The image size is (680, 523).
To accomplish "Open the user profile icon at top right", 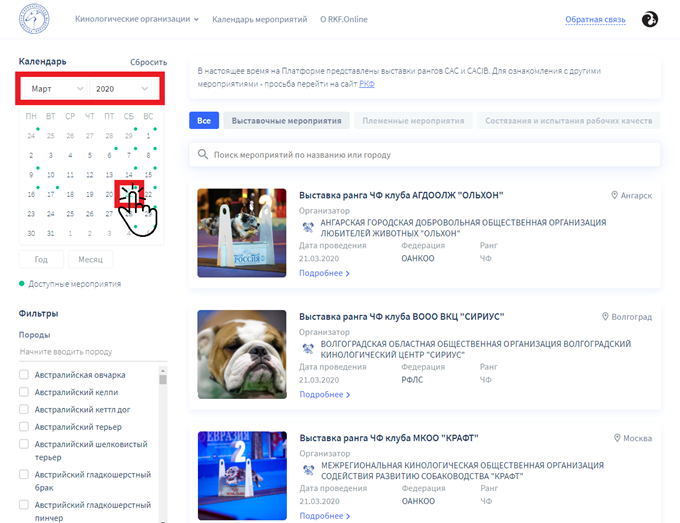I will click(649, 19).
